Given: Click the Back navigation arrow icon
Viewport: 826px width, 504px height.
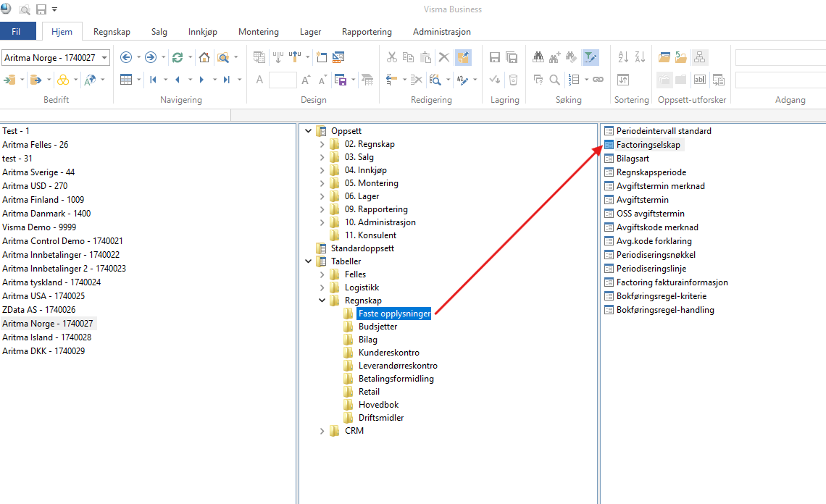Looking at the screenshot, I should point(125,57).
